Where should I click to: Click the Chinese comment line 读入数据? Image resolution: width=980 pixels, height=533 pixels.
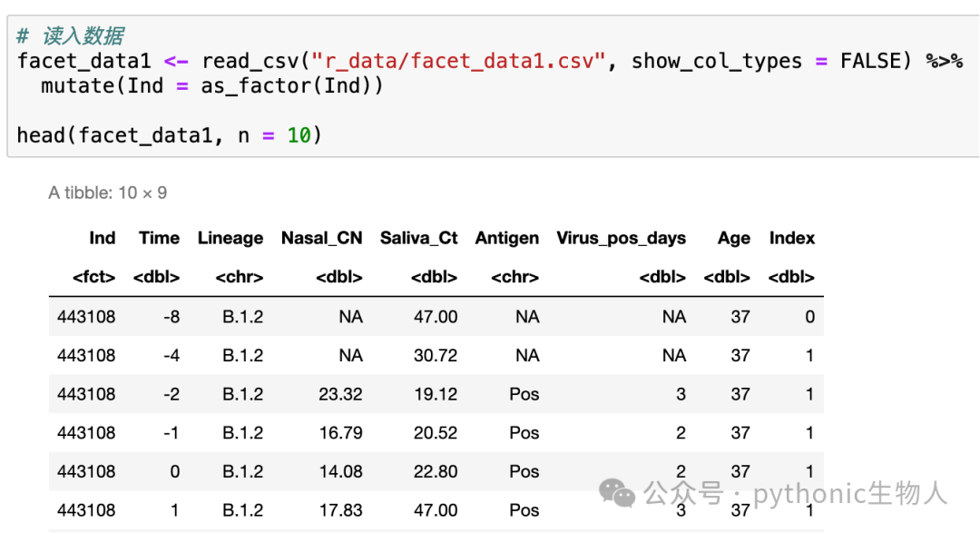tap(71, 35)
